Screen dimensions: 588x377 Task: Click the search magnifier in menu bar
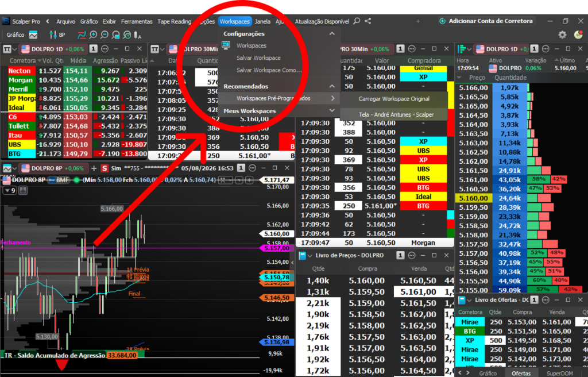coord(357,21)
